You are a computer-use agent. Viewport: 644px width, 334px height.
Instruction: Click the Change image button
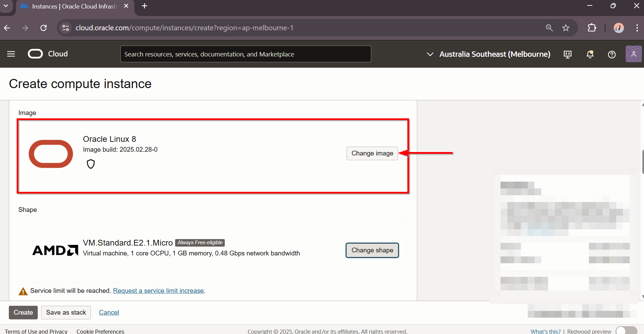point(372,153)
